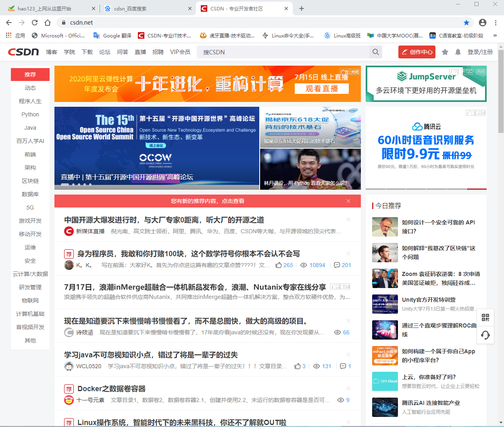Click the 创作中心 red button
Image resolution: width=504 pixels, height=427 pixels.
[x=416, y=52]
